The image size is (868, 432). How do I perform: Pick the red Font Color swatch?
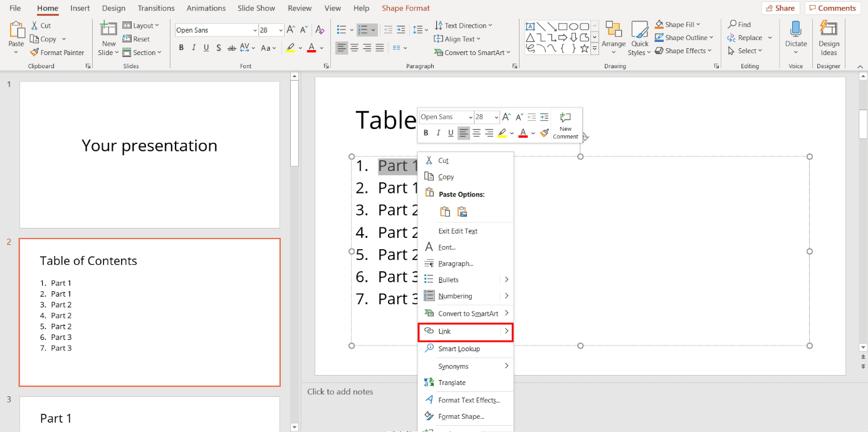pos(311,47)
